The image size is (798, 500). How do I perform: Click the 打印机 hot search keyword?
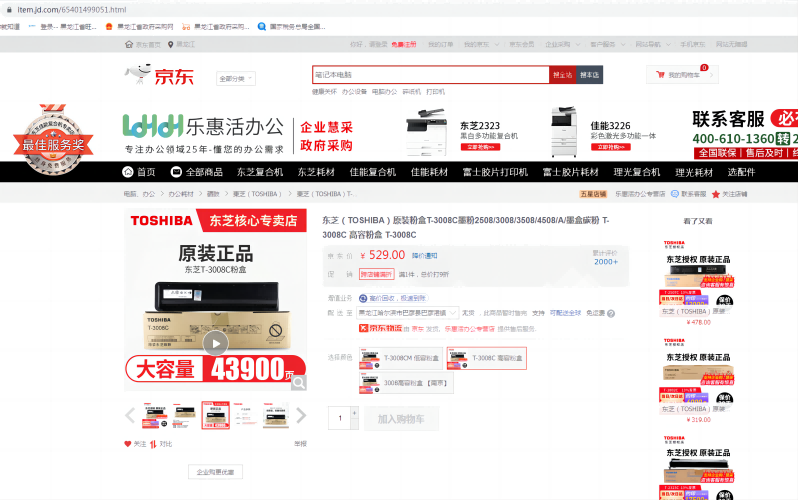436,92
